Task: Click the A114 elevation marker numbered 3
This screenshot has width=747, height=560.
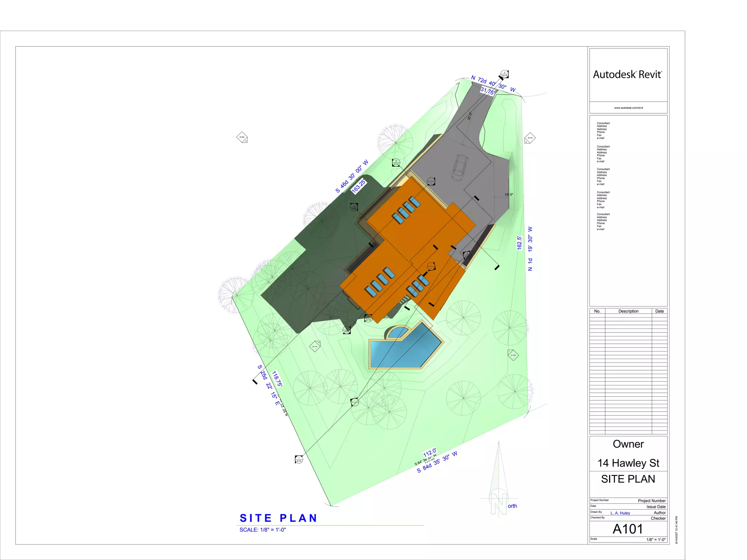Action: pyautogui.click(x=530, y=138)
